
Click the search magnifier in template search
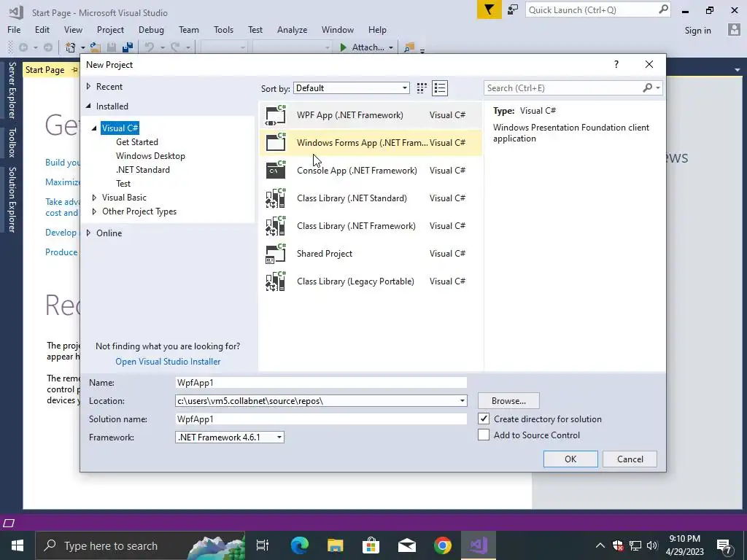tap(648, 87)
